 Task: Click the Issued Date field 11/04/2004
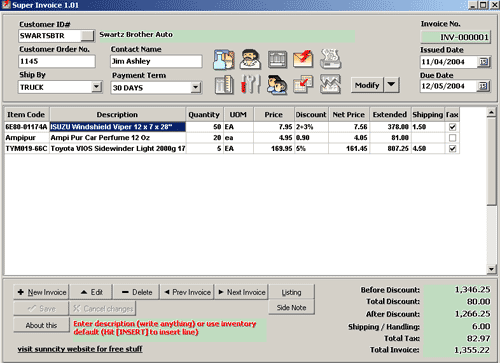point(448,62)
